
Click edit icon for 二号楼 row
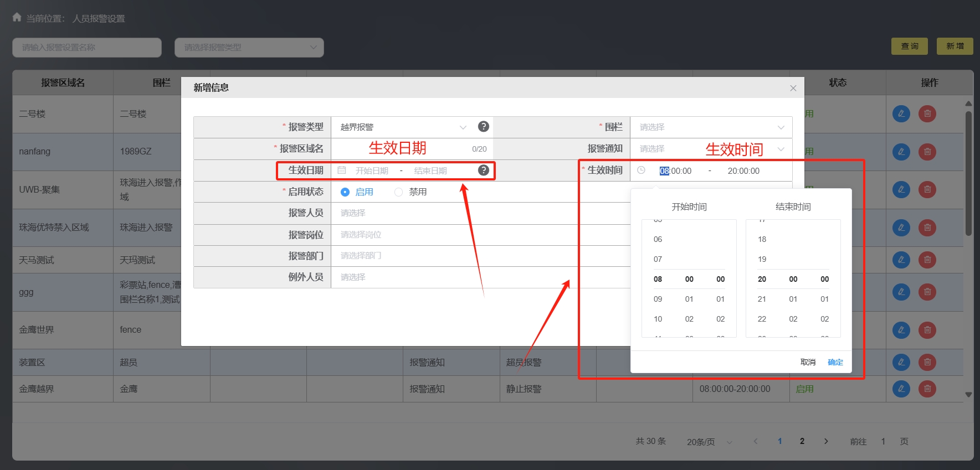click(901, 114)
